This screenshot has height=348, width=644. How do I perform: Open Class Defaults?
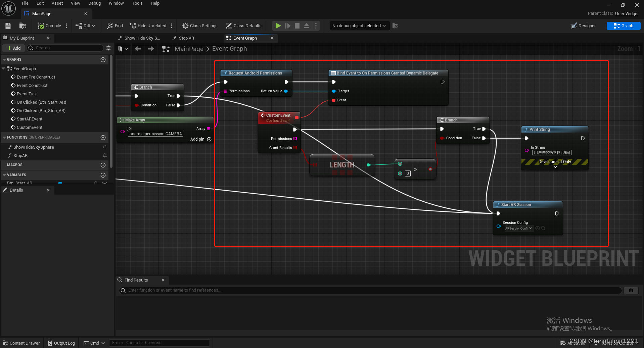point(243,26)
